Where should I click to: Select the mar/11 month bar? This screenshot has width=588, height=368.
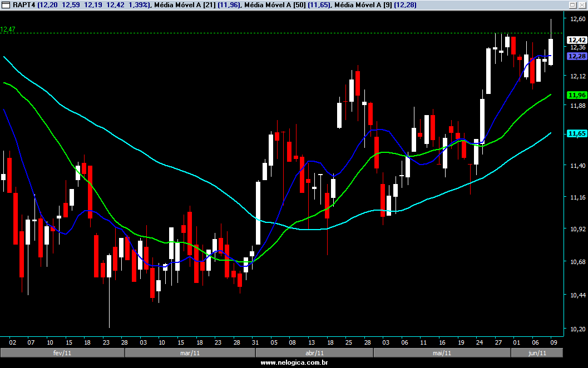190,353
